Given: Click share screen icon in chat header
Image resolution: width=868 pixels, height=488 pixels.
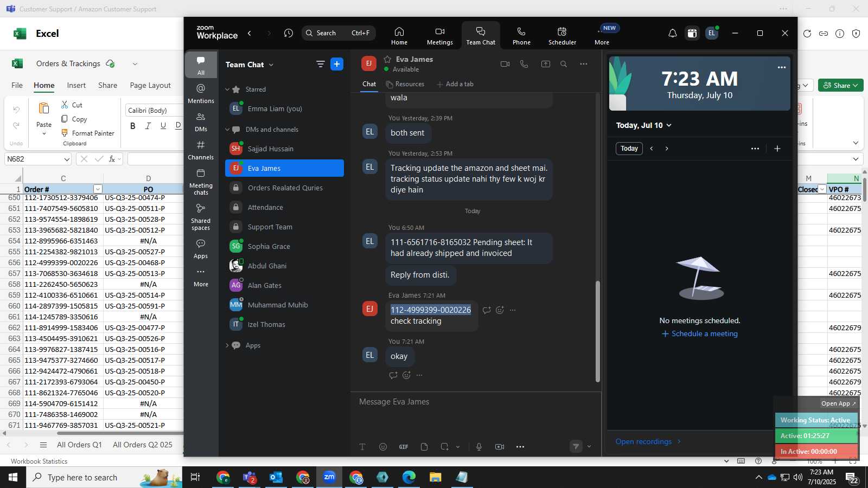Looking at the screenshot, I should pos(546,64).
